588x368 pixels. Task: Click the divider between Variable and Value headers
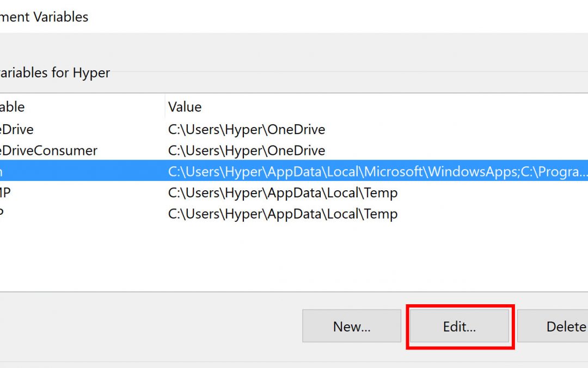(x=164, y=107)
